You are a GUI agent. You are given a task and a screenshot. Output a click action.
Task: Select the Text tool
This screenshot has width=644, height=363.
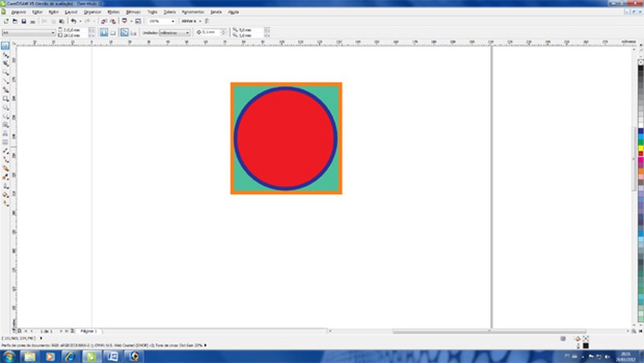tap(5, 133)
